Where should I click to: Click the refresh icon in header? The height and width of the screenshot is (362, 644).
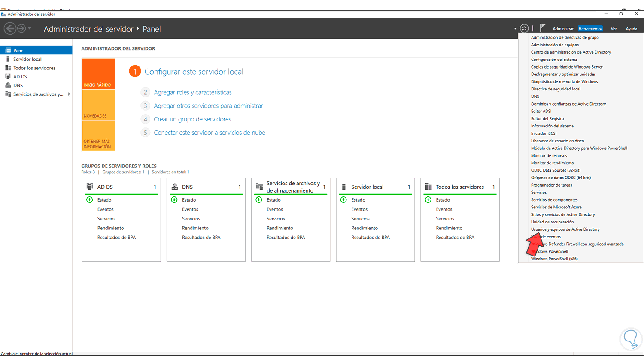pyautogui.click(x=524, y=29)
